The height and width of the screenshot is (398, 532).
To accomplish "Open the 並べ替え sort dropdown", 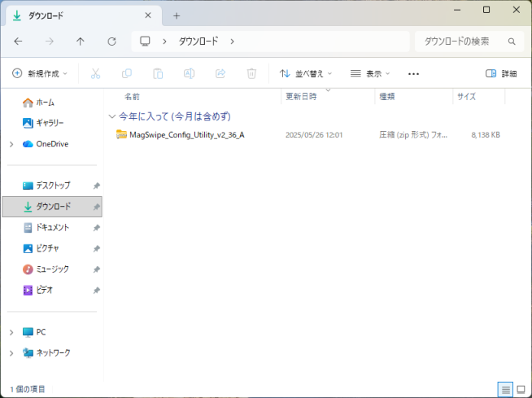I will click(x=305, y=73).
